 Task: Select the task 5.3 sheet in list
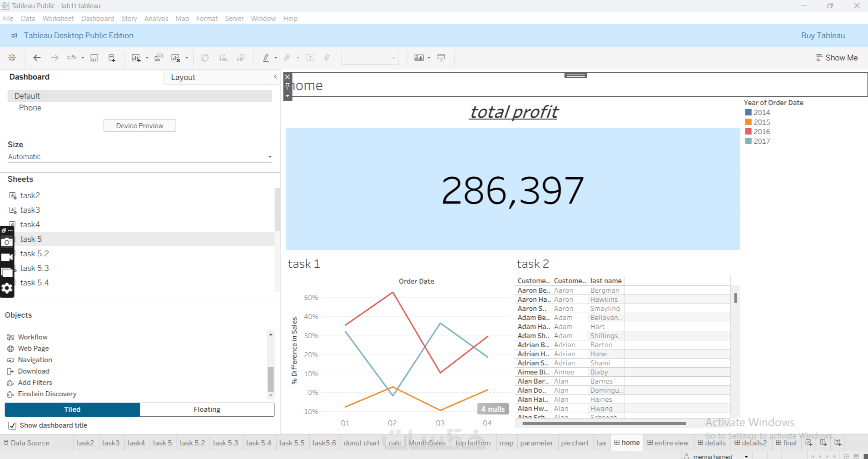tap(34, 268)
